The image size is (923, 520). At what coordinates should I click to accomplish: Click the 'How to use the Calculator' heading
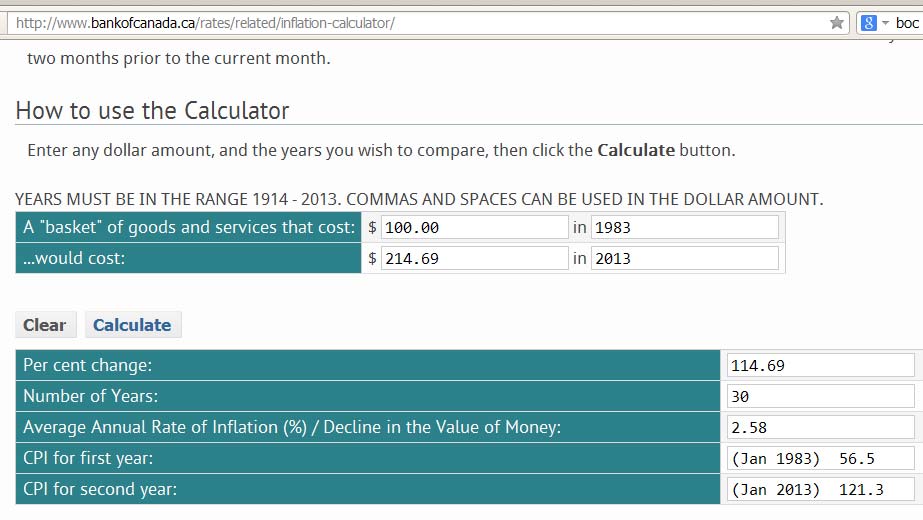(x=152, y=111)
